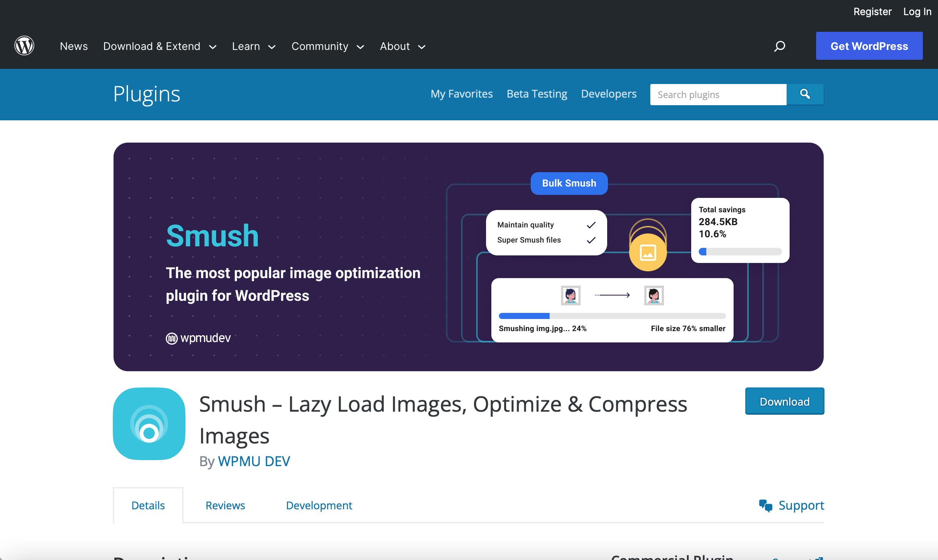The height and width of the screenshot is (560, 938).
Task: Switch to the Reviews tab
Action: tap(225, 506)
